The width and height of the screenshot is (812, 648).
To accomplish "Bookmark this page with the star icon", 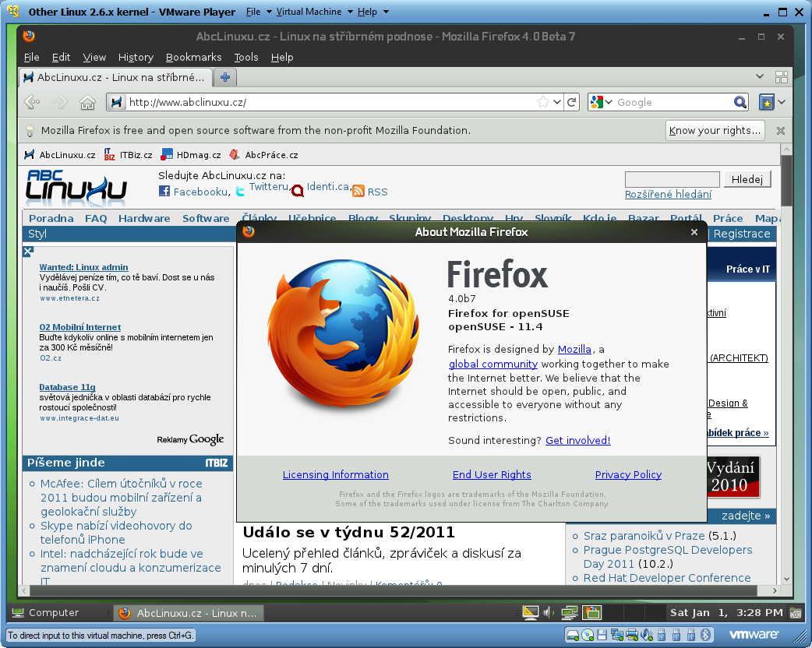I will pyautogui.click(x=542, y=102).
